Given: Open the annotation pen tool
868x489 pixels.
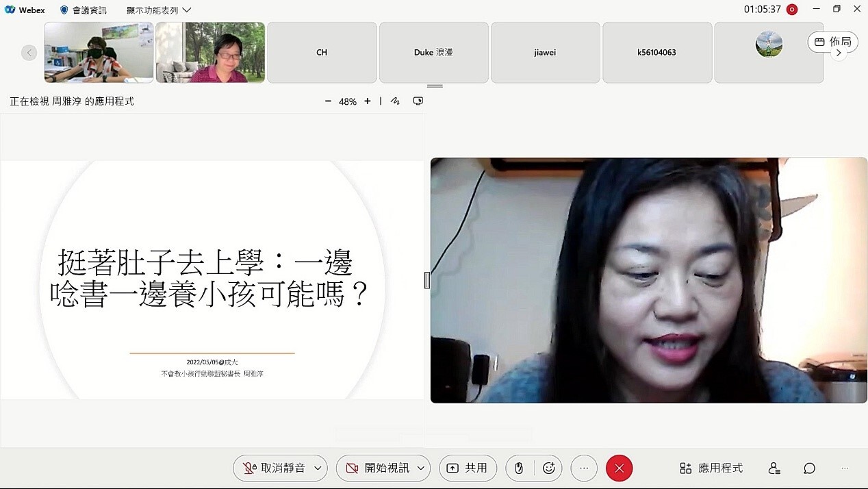Looking at the screenshot, I should [x=395, y=101].
